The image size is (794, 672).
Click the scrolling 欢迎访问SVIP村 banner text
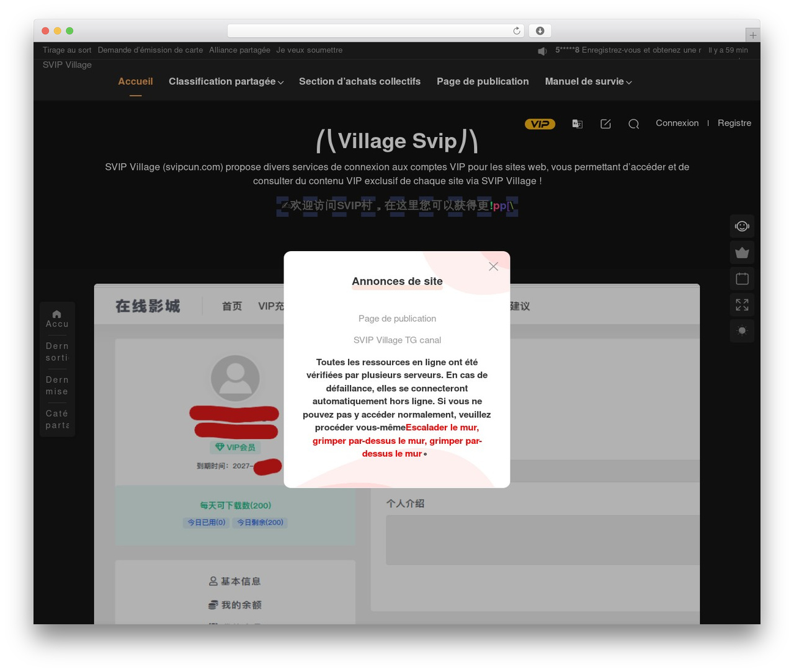tap(397, 205)
